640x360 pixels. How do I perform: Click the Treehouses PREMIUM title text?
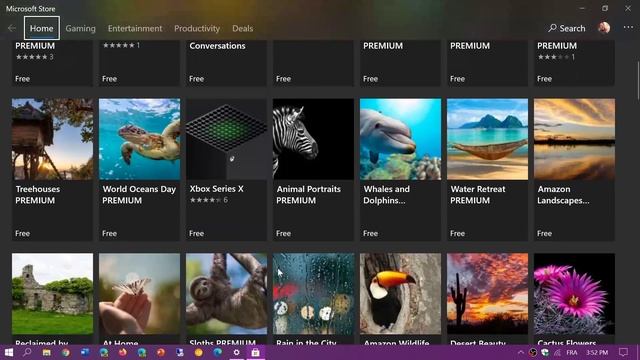click(38, 195)
